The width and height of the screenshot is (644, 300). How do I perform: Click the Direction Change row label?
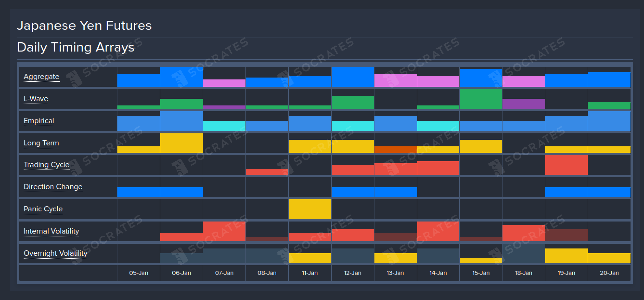point(53,187)
